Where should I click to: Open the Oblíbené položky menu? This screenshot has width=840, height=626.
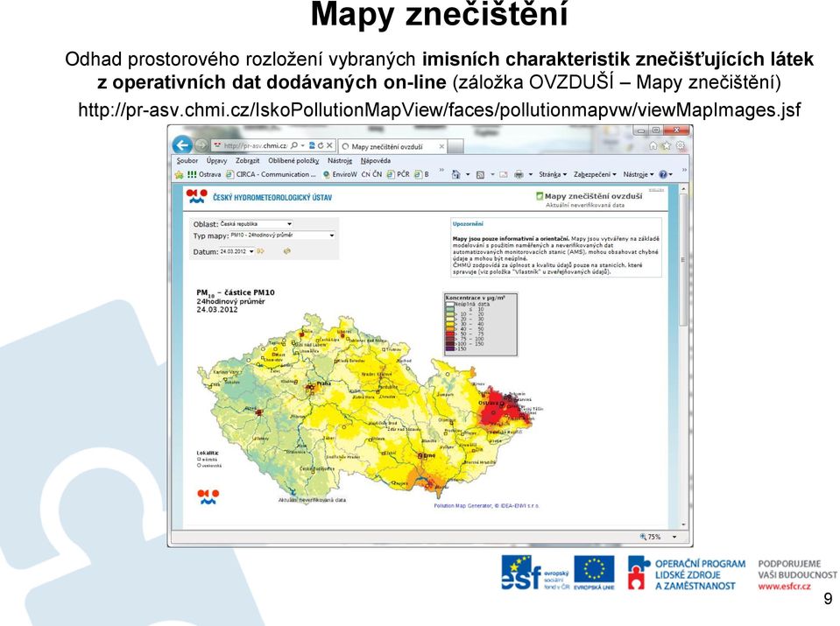pyautogui.click(x=293, y=160)
